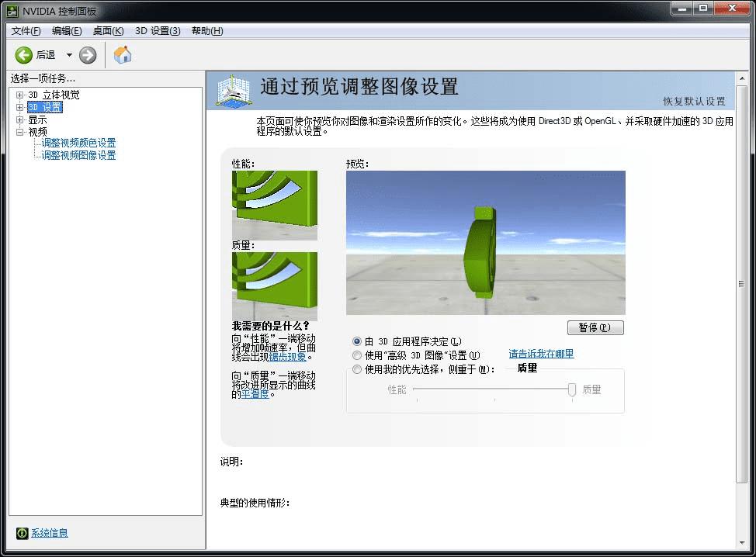756x557 pixels.
Task: Click the system information icon
Action: (23, 533)
